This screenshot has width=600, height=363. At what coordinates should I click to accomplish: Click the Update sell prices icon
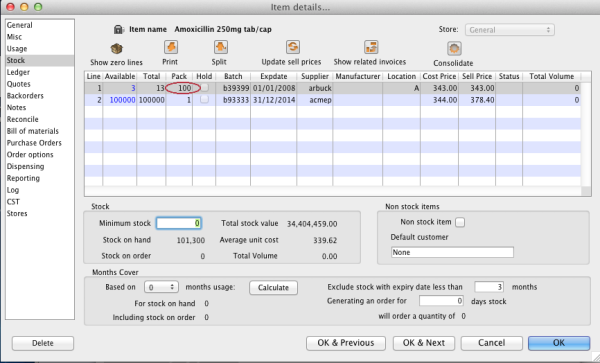coord(293,47)
